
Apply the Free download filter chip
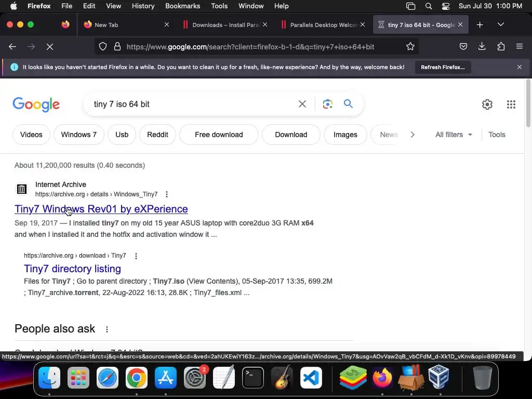tap(219, 135)
